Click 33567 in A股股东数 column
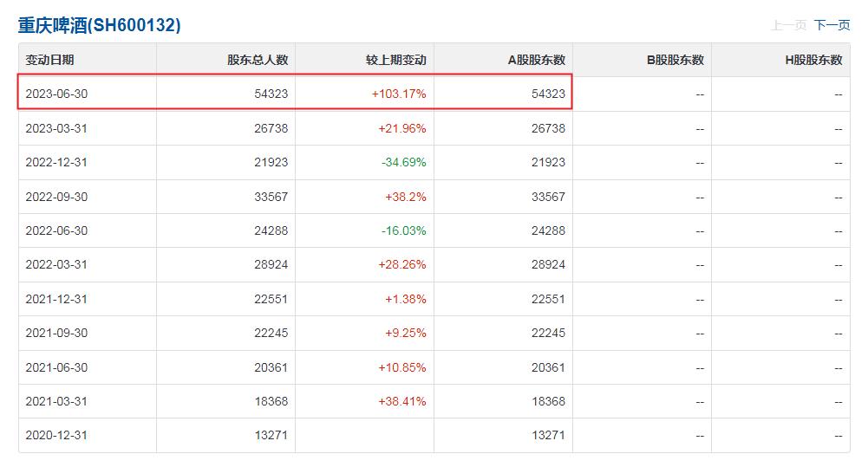The height and width of the screenshot is (467, 868). point(549,197)
